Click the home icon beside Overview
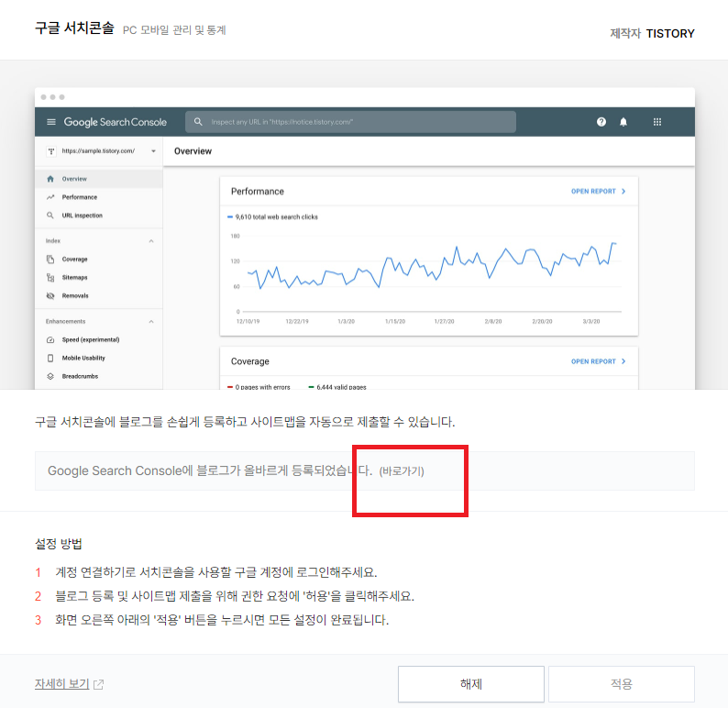 [x=50, y=179]
